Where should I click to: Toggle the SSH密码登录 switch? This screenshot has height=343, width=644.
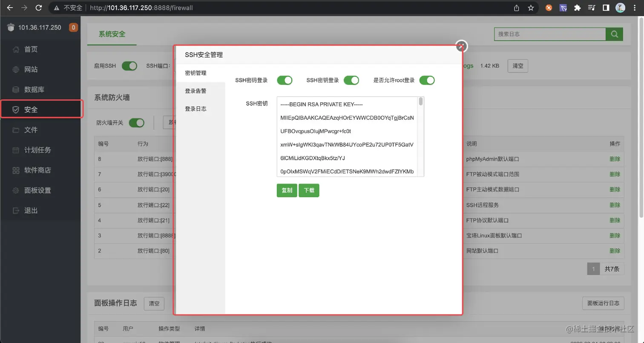(x=285, y=80)
